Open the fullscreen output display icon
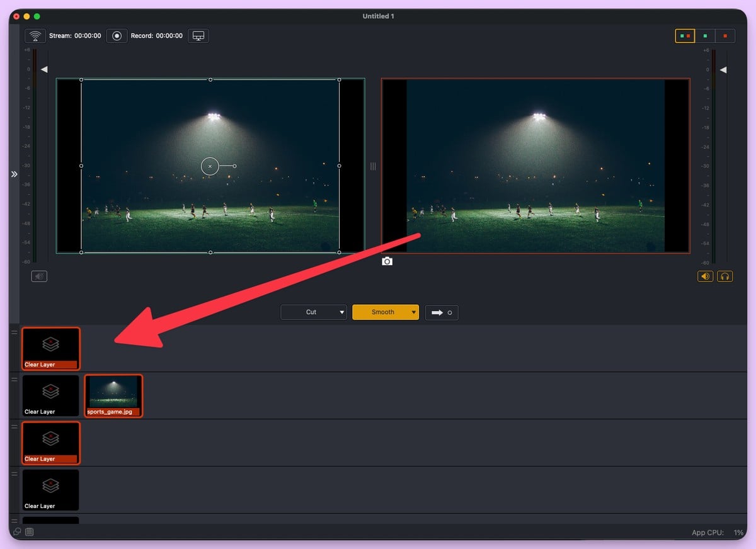The width and height of the screenshot is (756, 549). pos(198,36)
